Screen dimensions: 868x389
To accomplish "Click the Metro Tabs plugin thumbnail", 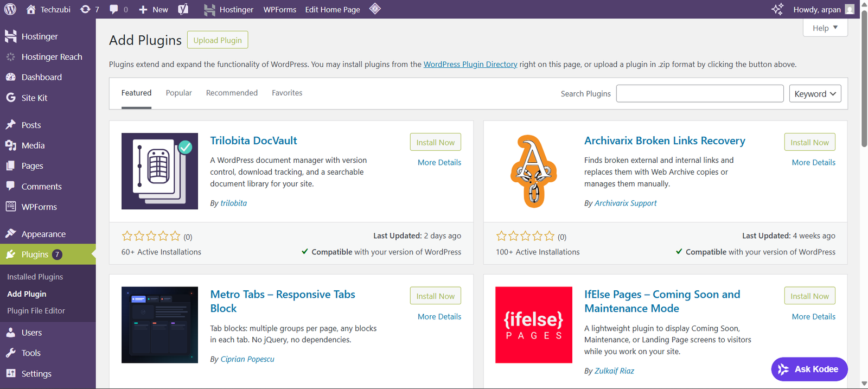I will [159, 324].
